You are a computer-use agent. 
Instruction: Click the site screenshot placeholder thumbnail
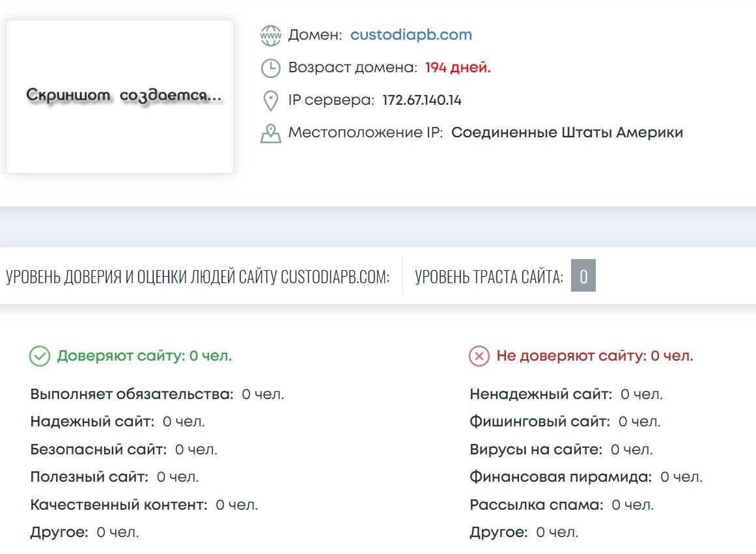point(120,96)
